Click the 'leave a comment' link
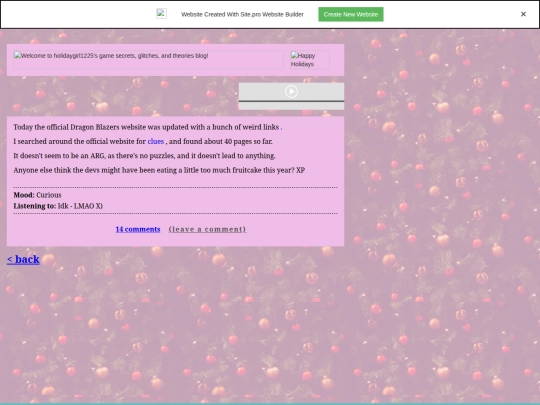 (x=207, y=229)
